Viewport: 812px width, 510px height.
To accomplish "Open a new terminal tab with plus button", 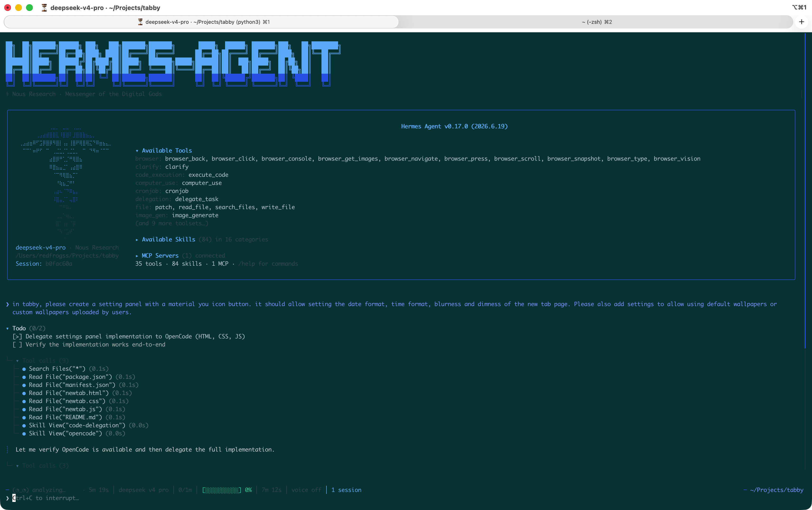I will pos(802,22).
